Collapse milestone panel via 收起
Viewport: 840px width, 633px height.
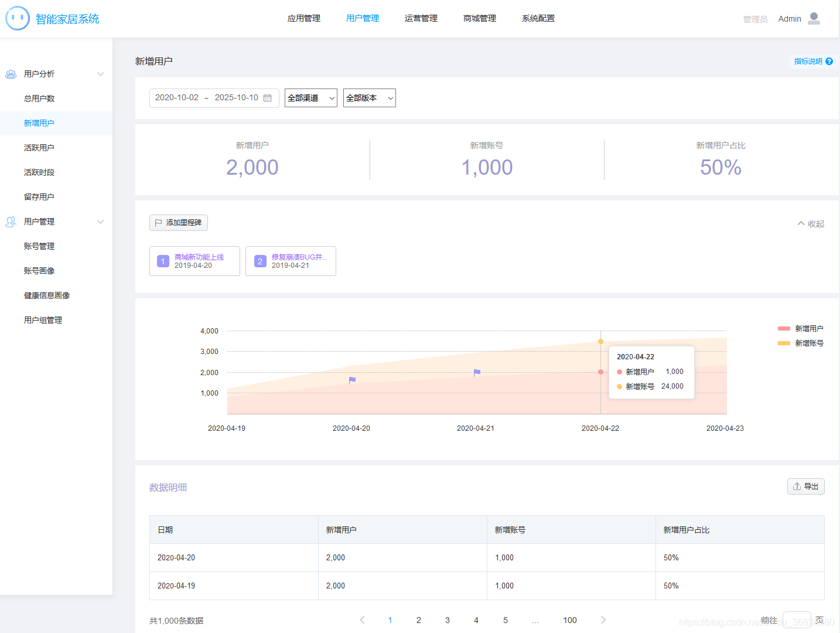coord(811,224)
